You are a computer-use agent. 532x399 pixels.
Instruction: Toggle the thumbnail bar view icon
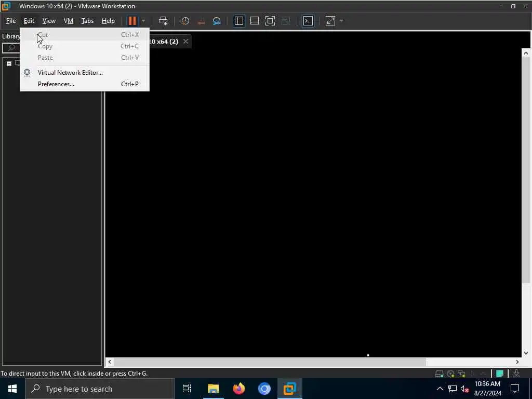click(x=255, y=21)
